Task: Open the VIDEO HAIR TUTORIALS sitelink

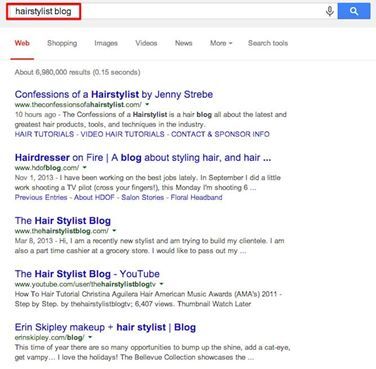Action: [x=122, y=134]
